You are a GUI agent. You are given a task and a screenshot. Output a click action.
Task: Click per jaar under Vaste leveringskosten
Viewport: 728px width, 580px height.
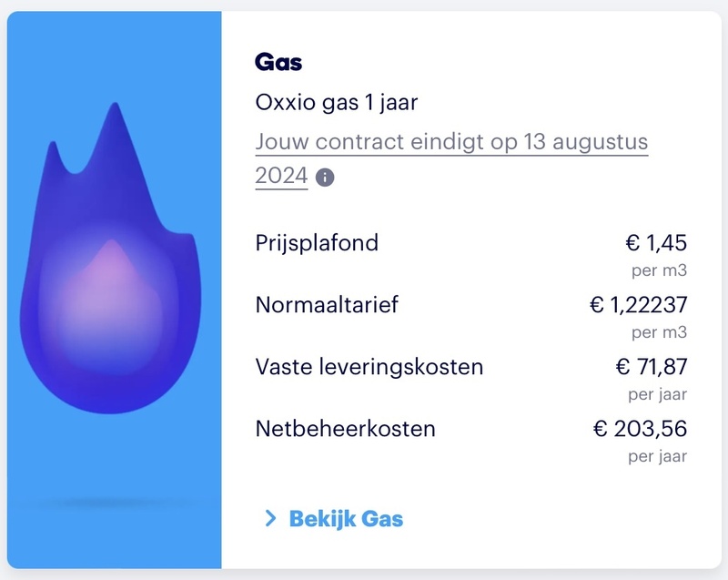[657, 394]
